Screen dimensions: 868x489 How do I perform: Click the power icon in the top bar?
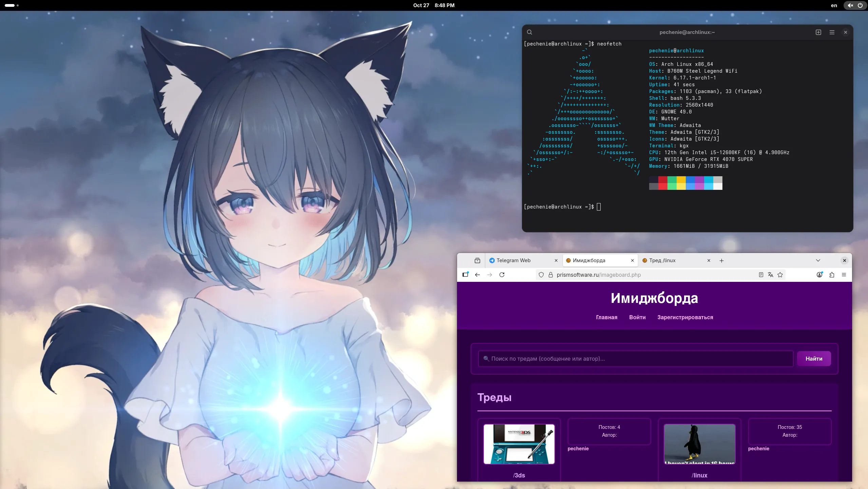pos(860,5)
